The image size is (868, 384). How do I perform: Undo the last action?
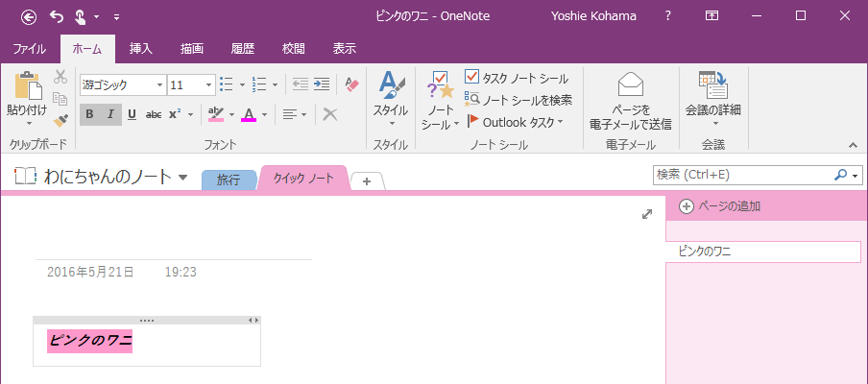[57, 16]
